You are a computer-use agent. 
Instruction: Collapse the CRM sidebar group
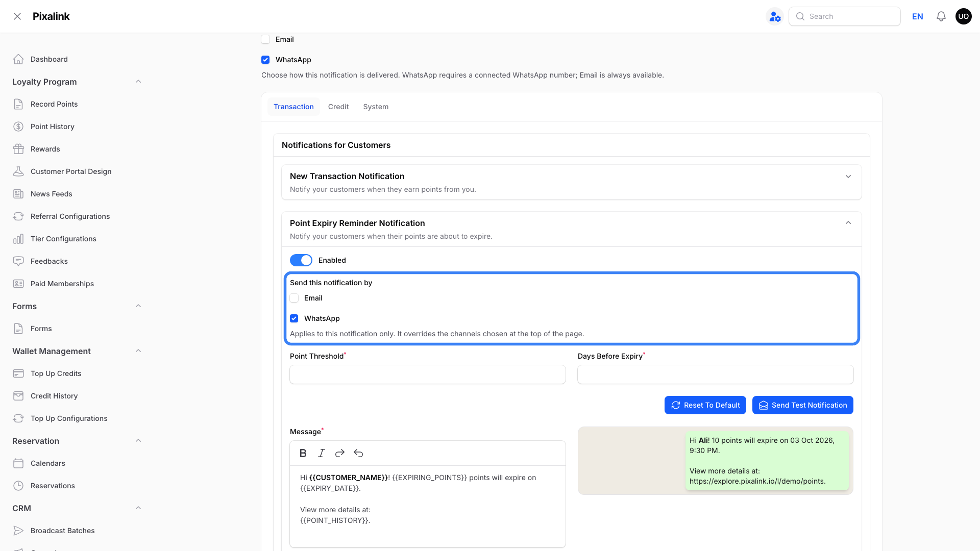click(x=138, y=508)
